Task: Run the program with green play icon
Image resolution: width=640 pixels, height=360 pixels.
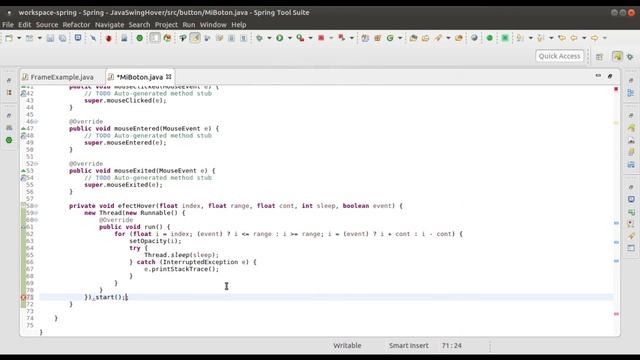Action: tap(280, 38)
